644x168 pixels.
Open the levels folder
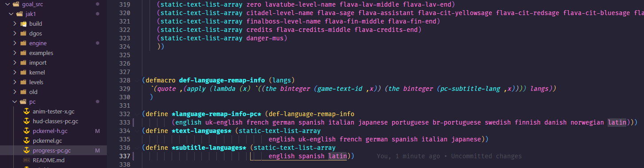click(36, 82)
